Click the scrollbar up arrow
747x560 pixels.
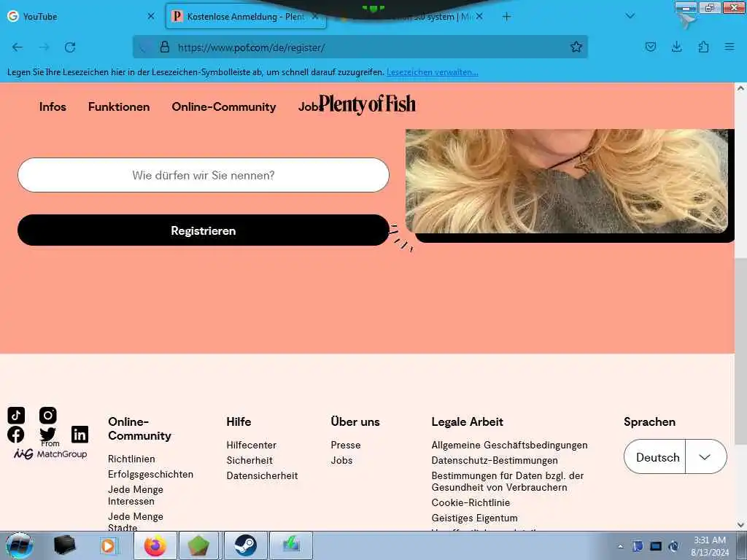pyautogui.click(x=740, y=88)
